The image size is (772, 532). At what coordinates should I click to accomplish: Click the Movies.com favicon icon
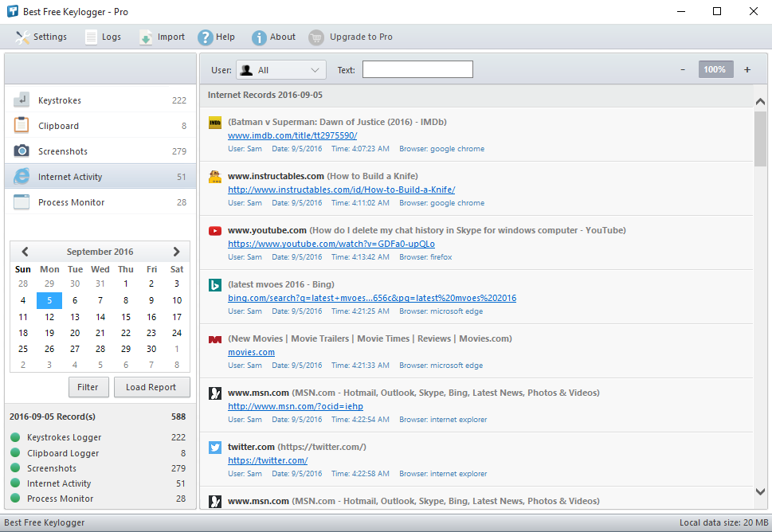point(215,339)
